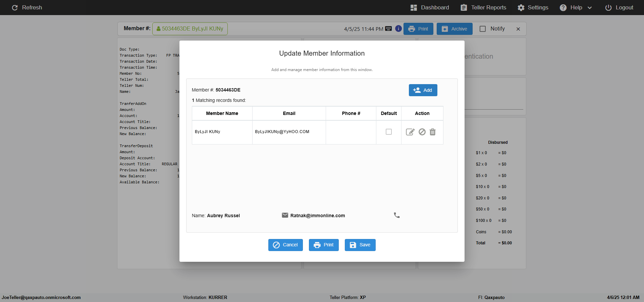Click the Teller Reports clipboard icon
This screenshot has height=302, width=644.
(464, 7)
